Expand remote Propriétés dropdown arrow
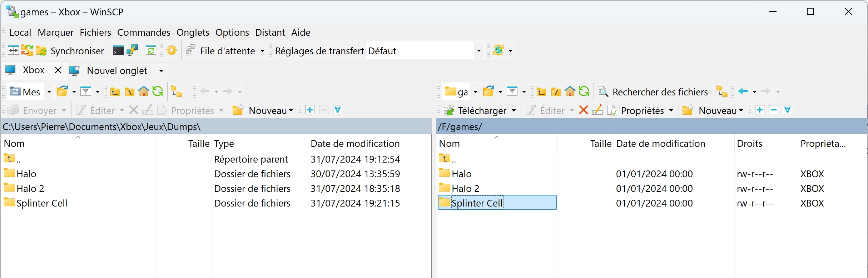Screen dimensions: 868x278 click(671, 110)
